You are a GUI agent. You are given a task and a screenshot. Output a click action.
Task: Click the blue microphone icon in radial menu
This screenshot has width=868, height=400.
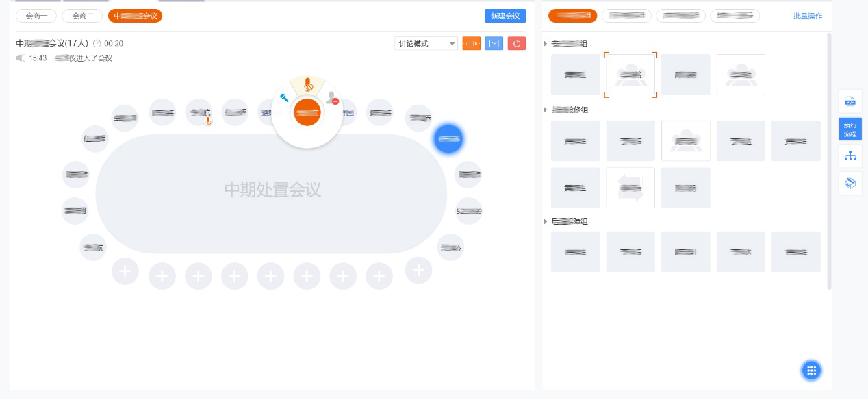[x=283, y=98]
